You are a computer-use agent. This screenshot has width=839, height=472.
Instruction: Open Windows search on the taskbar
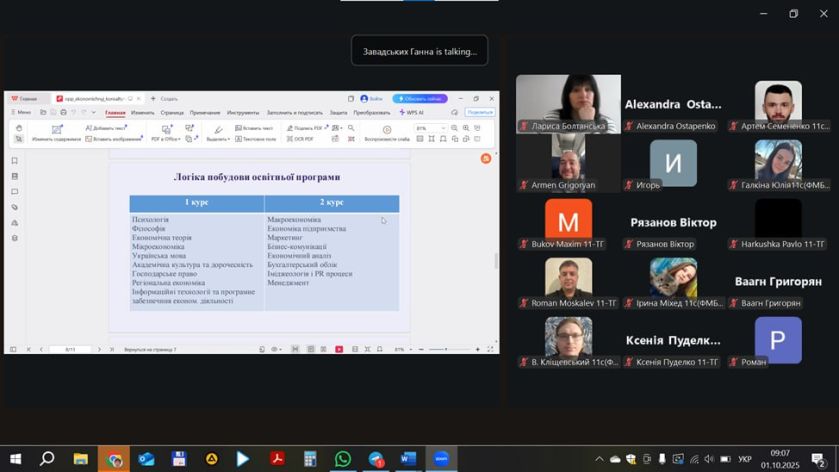47,459
